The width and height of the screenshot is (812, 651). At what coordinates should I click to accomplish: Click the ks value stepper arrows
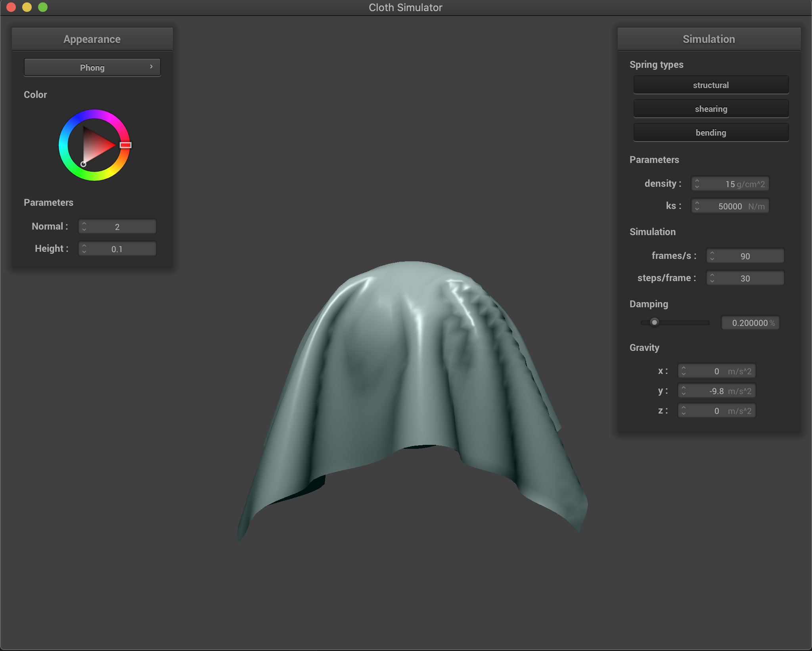(x=697, y=206)
